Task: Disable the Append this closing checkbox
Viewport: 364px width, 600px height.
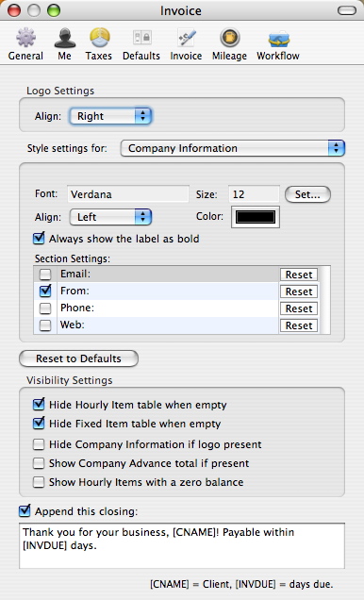Action: (25, 510)
